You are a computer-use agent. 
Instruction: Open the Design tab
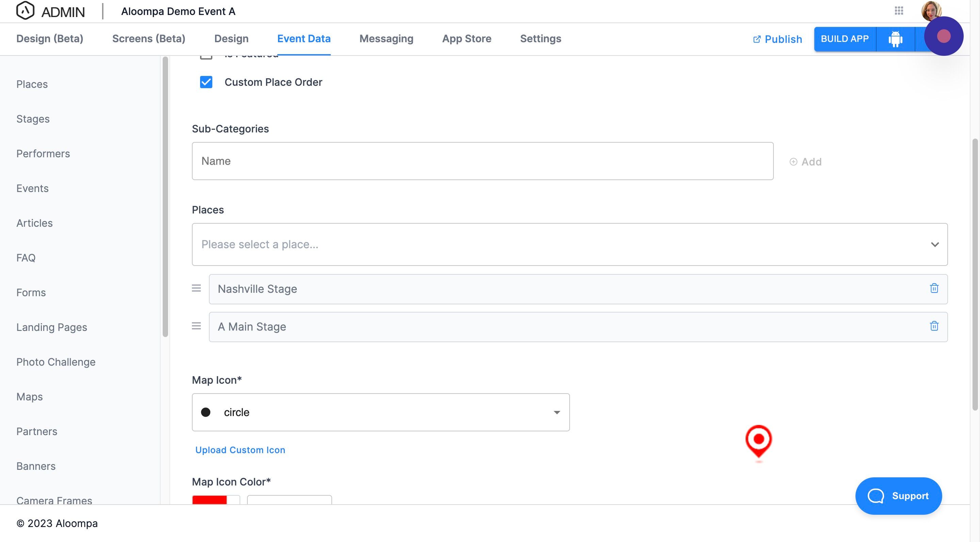pyautogui.click(x=231, y=39)
